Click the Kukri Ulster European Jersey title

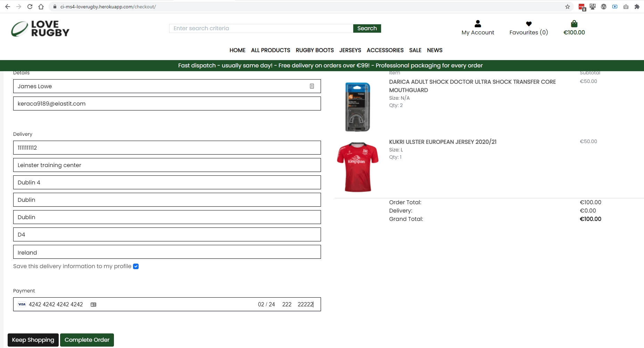[x=443, y=142]
